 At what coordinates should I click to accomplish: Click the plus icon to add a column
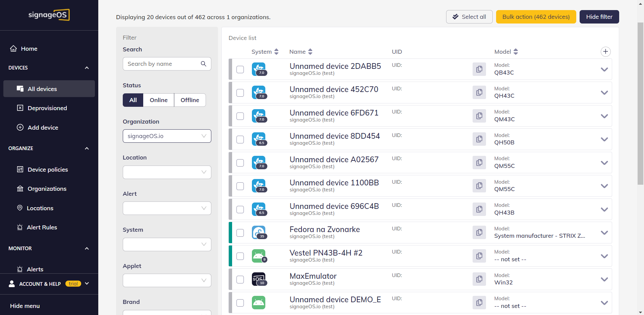(605, 52)
